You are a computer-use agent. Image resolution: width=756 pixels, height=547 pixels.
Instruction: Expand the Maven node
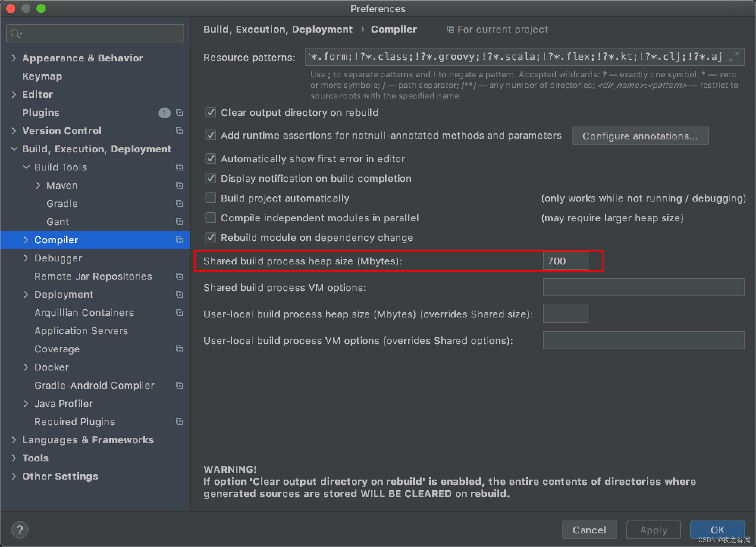pyautogui.click(x=38, y=185)
